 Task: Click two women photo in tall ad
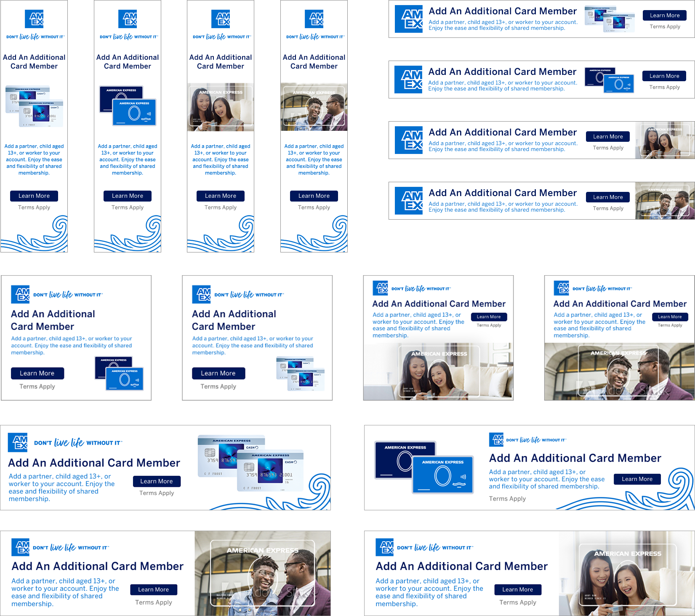pos(221,107)
